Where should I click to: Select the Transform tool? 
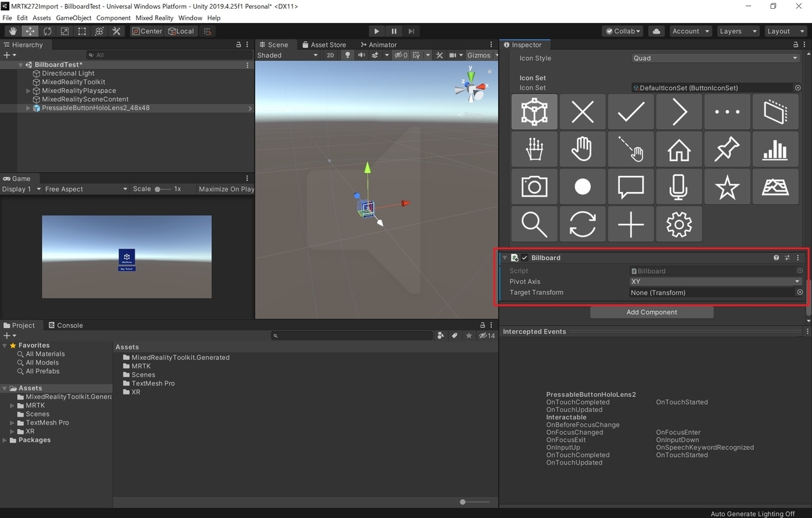[x=99, y=31]
